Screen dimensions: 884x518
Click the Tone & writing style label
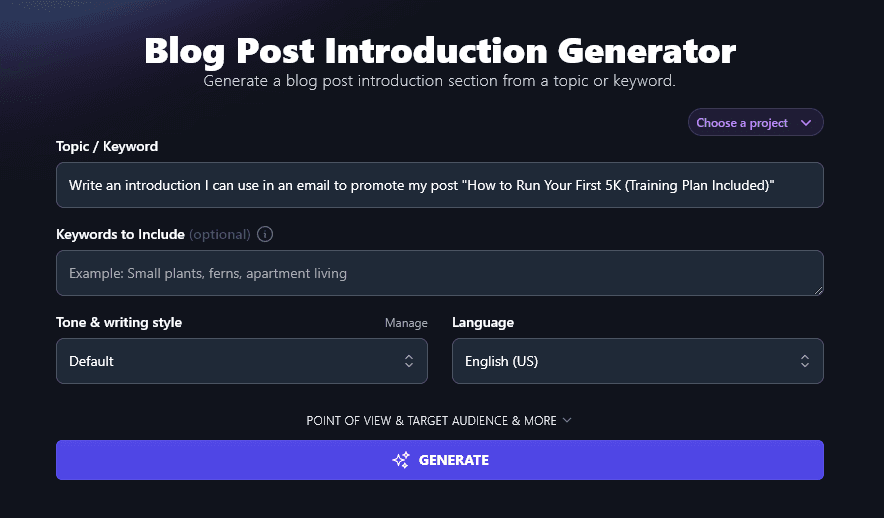click(119, 322)
